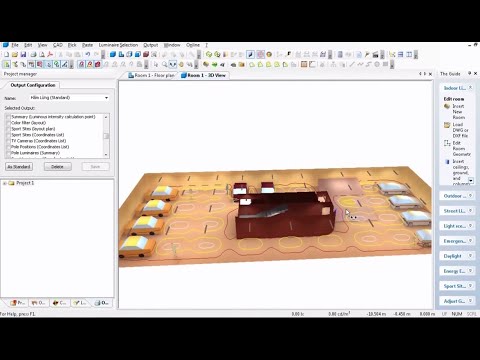
Task: Click Load DWG or DXF file link
Action: [460, 130]
